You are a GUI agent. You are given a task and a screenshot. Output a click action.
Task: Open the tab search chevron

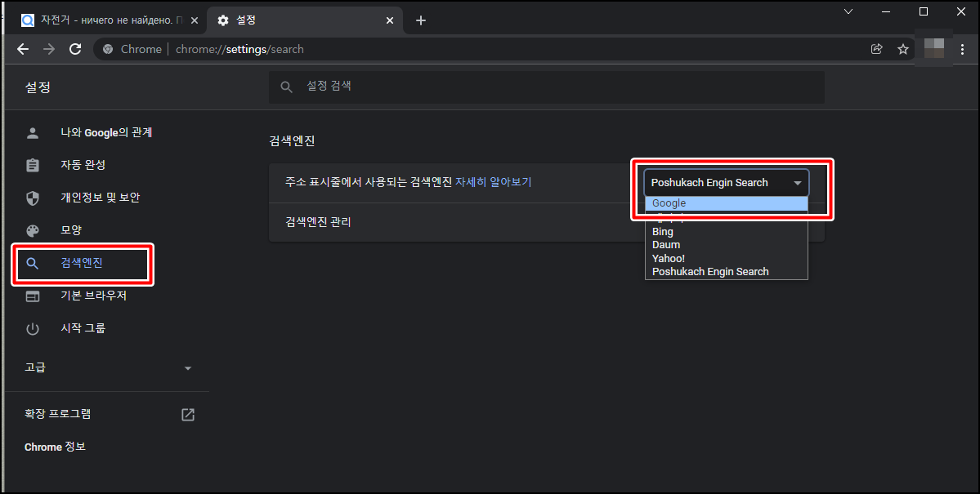tap(848, 12)
